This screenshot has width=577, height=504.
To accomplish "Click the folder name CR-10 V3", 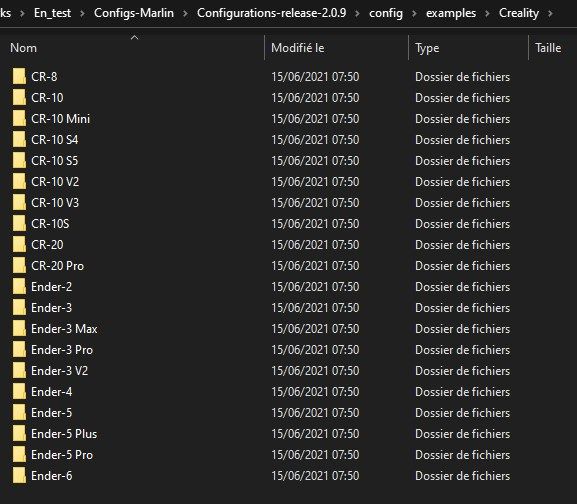I will pyautogui.click(x=55, y=203).
